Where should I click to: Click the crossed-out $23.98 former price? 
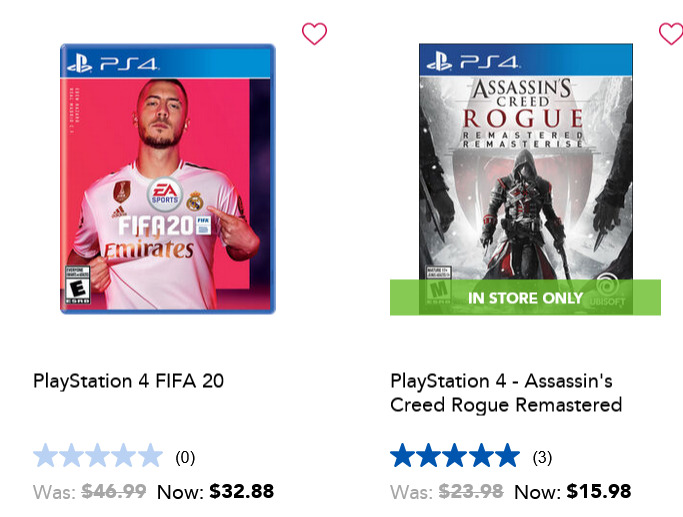[x=471, y=492]
